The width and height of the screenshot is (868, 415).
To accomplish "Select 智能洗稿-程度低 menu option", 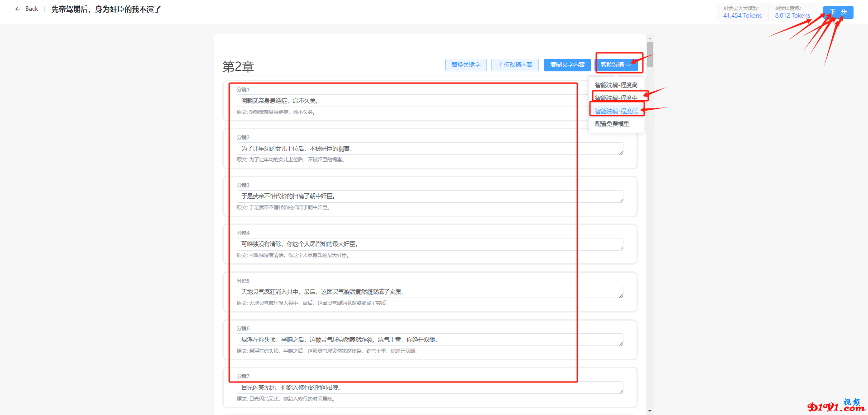I will [616, 111].
